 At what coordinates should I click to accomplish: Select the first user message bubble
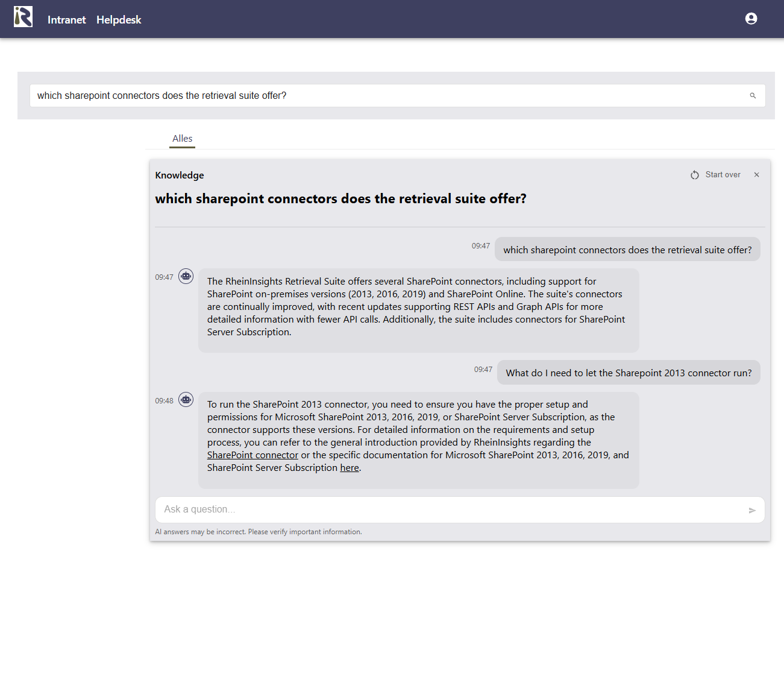click(x=627, y=250)
